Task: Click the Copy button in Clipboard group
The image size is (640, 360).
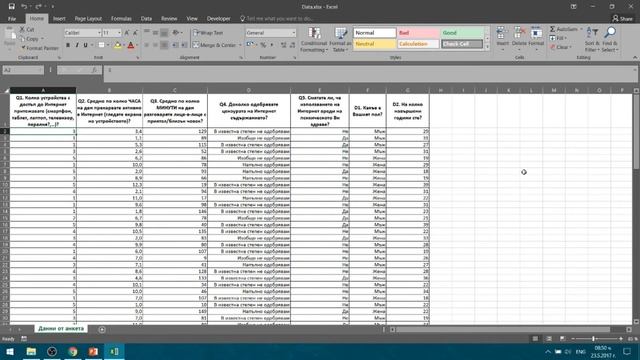Action: [x=30, y=39]
